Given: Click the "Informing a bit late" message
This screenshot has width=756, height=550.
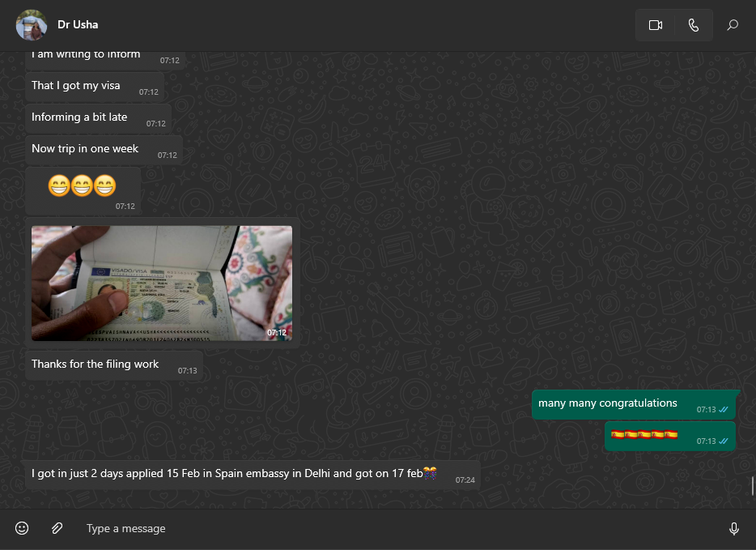Looking at the screenshot, I should tap(79, 117).
